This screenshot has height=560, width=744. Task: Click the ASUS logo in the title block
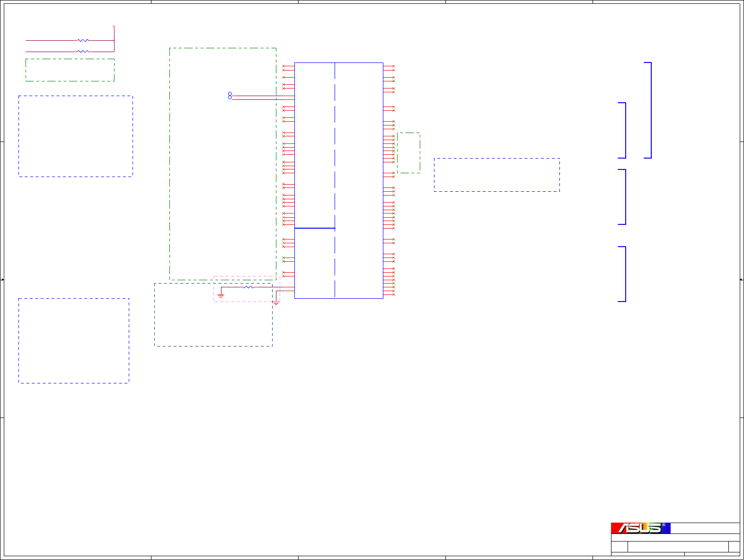click(x=641, y=528)
